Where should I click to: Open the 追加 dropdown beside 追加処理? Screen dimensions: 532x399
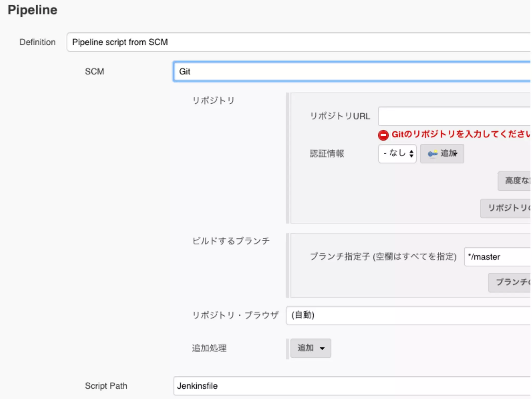pyautogui.click(x=311, y=348)
